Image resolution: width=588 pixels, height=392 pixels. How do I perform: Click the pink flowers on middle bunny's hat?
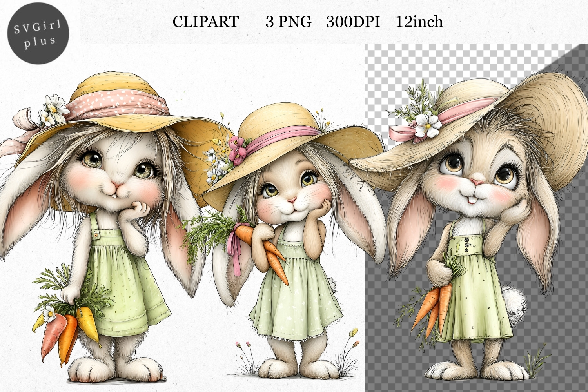tap(238, 149)
